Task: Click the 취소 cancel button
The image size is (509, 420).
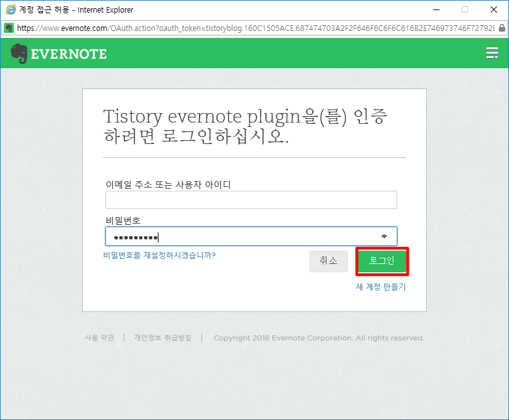Action: point(328,261)
